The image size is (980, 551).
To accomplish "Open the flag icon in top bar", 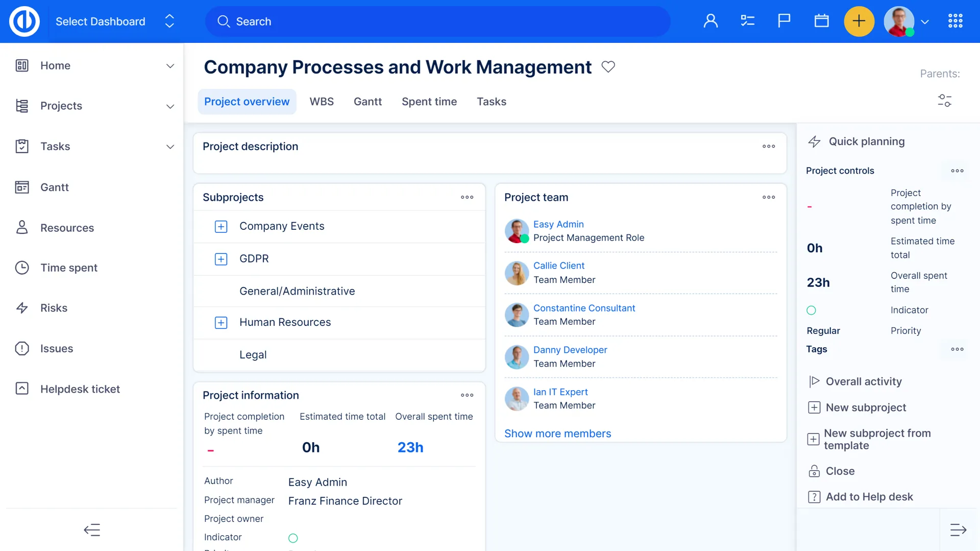I will click(784, 21).
